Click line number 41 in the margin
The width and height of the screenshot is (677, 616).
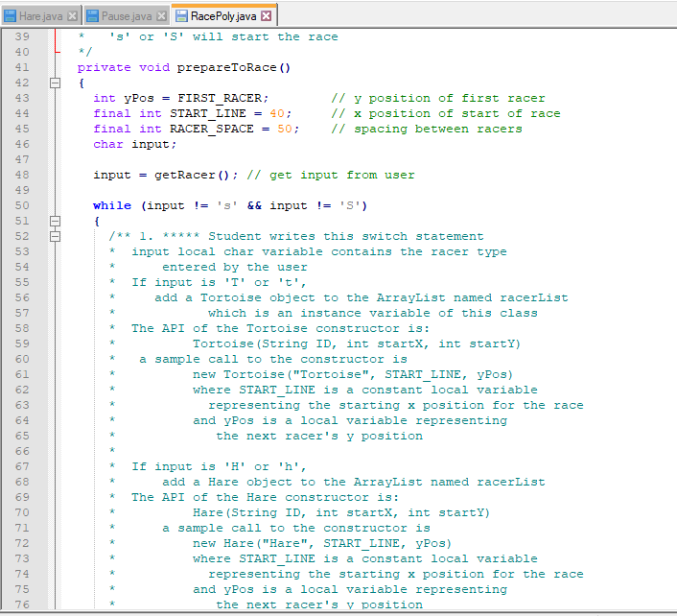(x=22, y=67)
